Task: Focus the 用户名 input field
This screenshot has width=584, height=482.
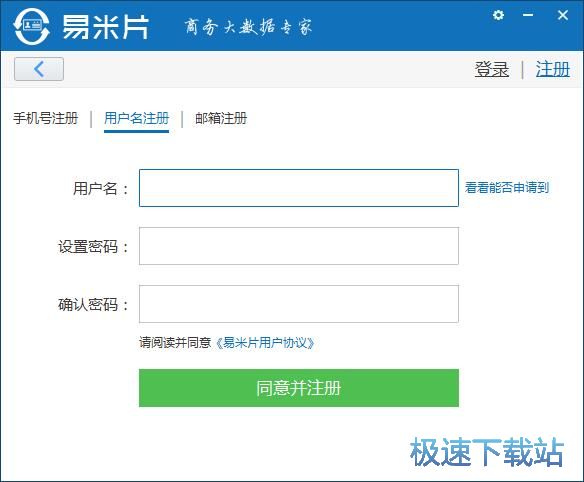Action: point(299,188)
